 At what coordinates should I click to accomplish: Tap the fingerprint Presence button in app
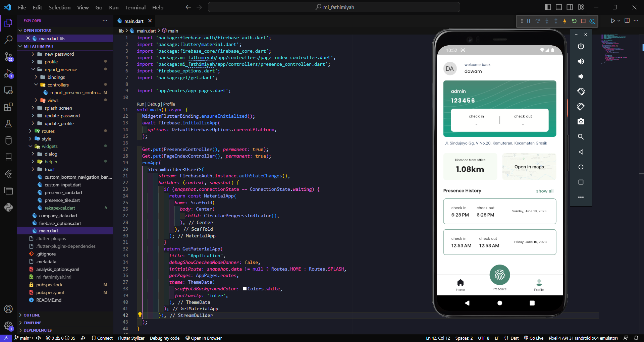point(499,275)
